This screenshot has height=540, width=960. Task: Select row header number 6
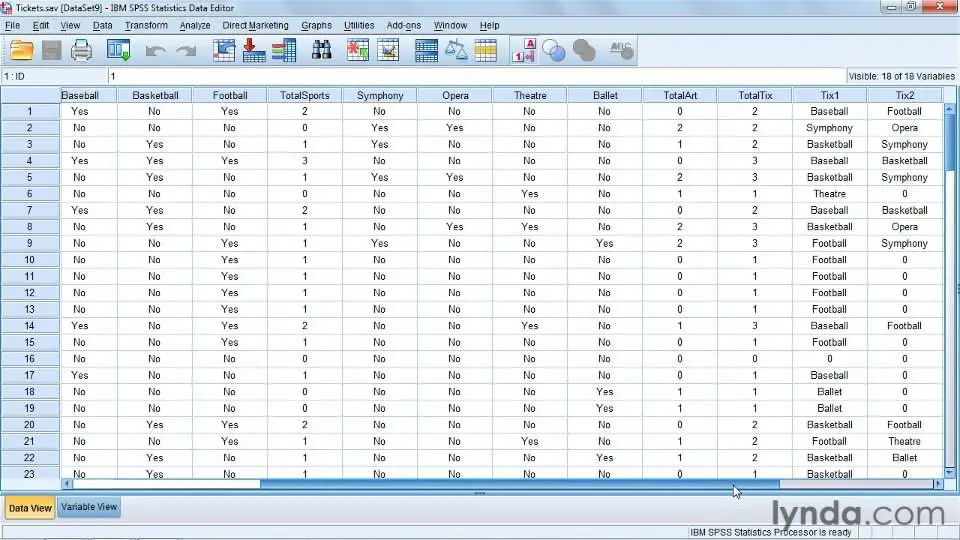pos(29,193)
